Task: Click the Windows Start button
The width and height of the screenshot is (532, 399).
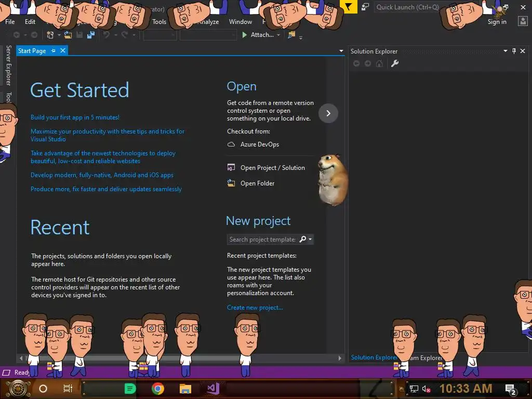Action: (x=18, y=389)
